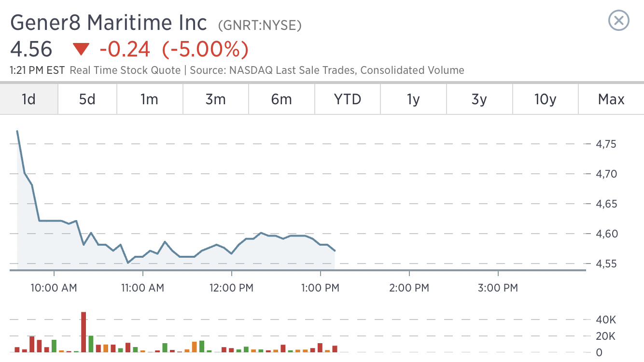Click the current price 4.56
Image resolution: width=644 pixels, height=362 pixels.
(31, 49)
